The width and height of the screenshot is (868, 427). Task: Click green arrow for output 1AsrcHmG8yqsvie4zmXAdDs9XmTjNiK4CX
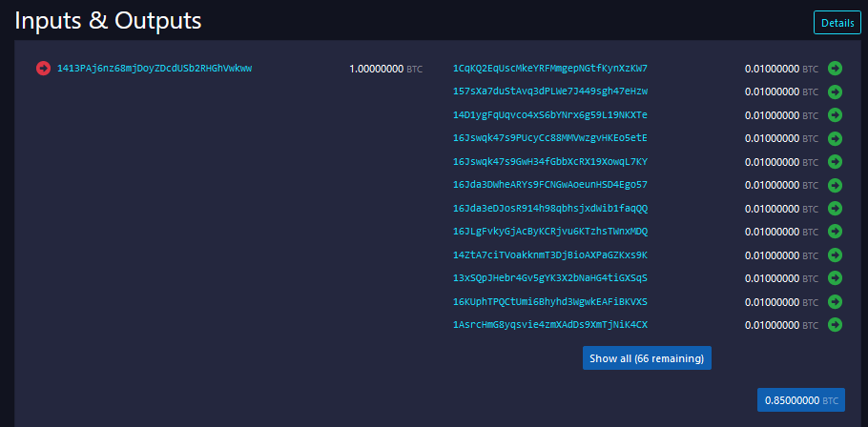coord(835,325)
